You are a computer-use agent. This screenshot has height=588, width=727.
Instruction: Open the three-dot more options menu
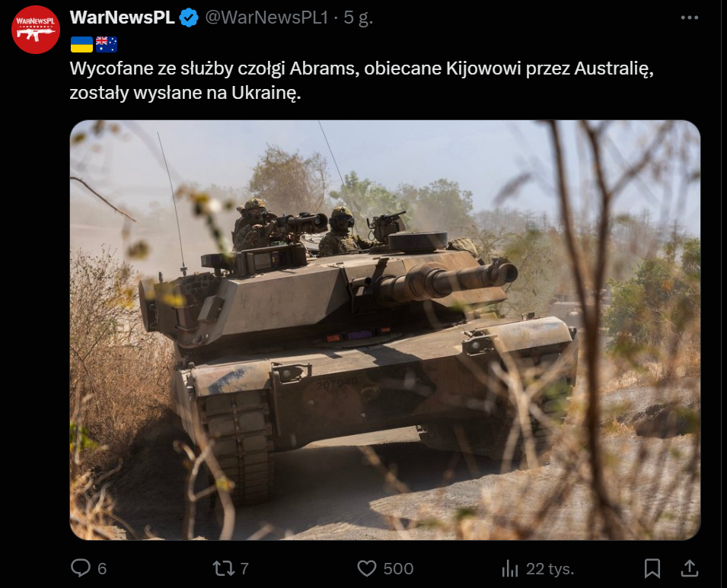point(690,17)
